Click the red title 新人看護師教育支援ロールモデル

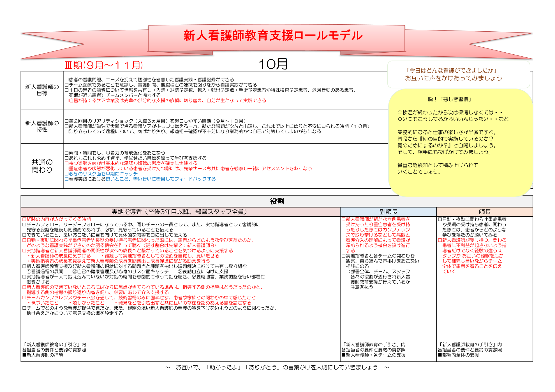[273, 36]
